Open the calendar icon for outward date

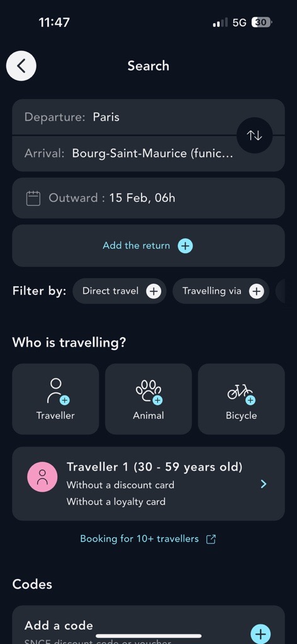(x=33, y=198)
